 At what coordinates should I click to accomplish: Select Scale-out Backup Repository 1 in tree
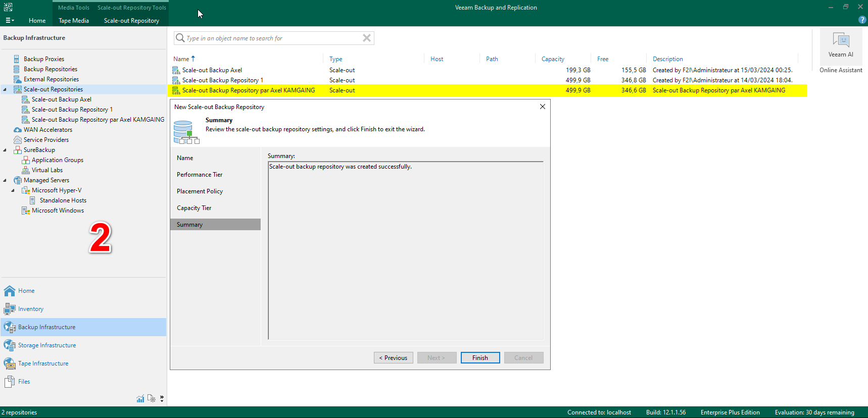(x=72, y=110)
